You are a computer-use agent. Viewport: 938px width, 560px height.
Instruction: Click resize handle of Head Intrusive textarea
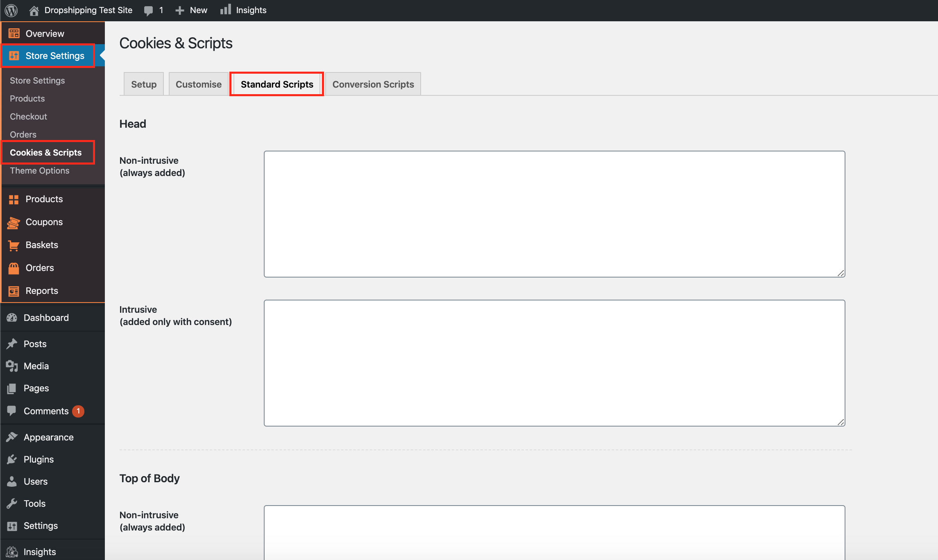(x=841, y=422)
